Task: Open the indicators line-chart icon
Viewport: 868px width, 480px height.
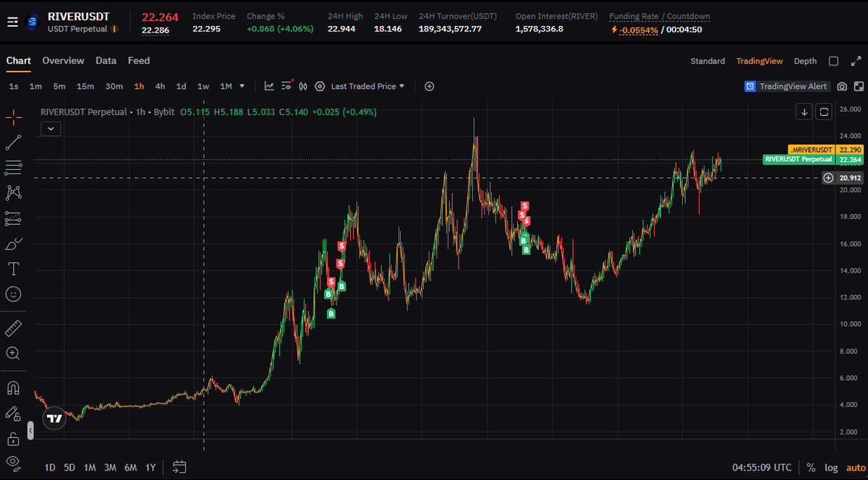Action: tap(269, 86)
